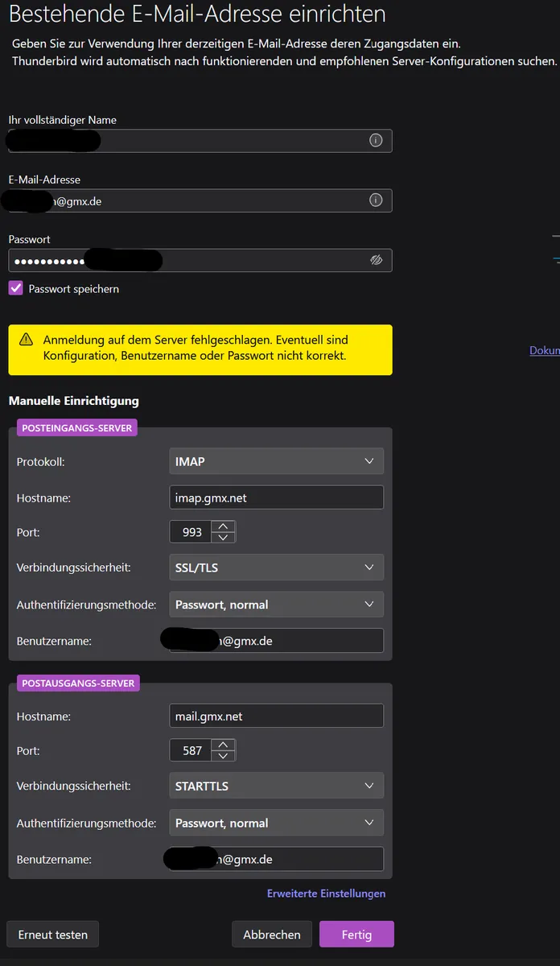
Task: Decrease outgoing port 587 with down arrow
Action: point(223,756)
